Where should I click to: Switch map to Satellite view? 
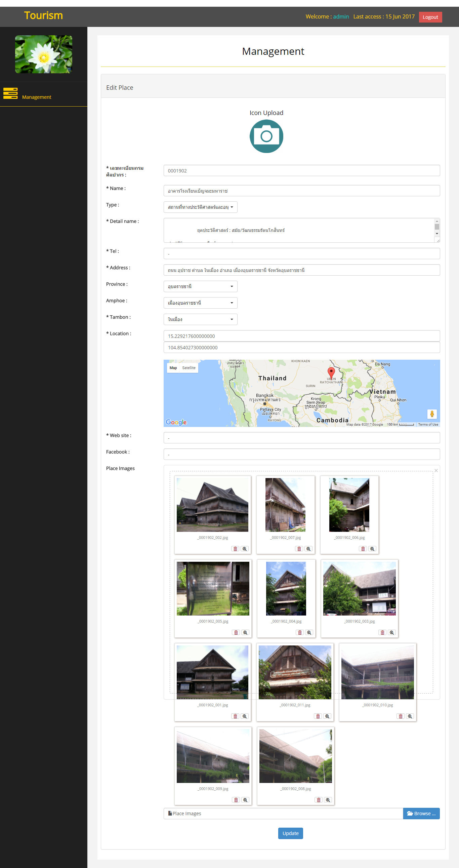click(189, 368)
